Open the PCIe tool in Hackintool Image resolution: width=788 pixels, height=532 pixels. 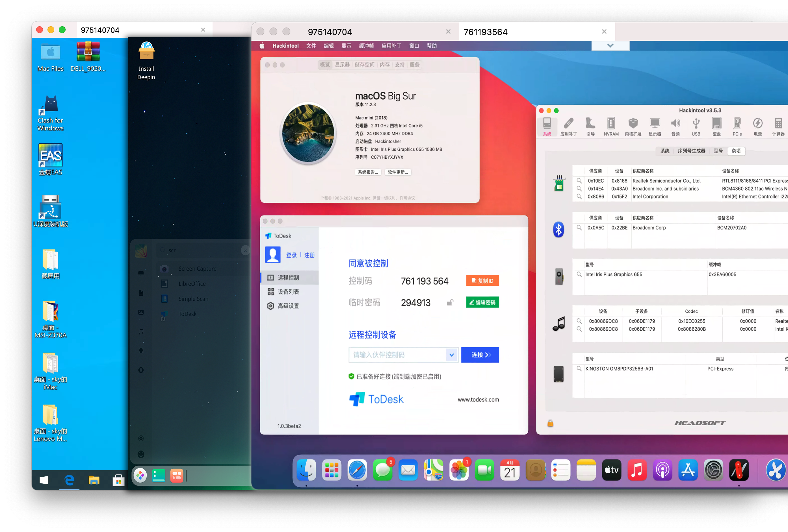[x=737, y=127]
